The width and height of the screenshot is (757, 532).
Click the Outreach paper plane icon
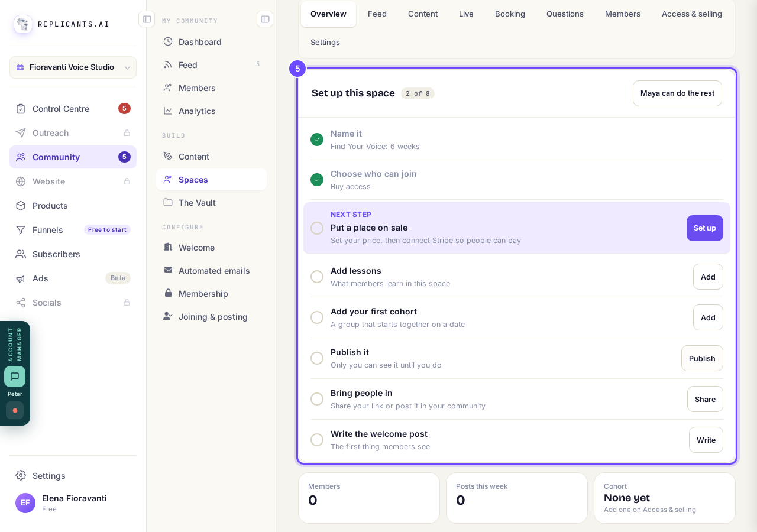click(21, 133)
